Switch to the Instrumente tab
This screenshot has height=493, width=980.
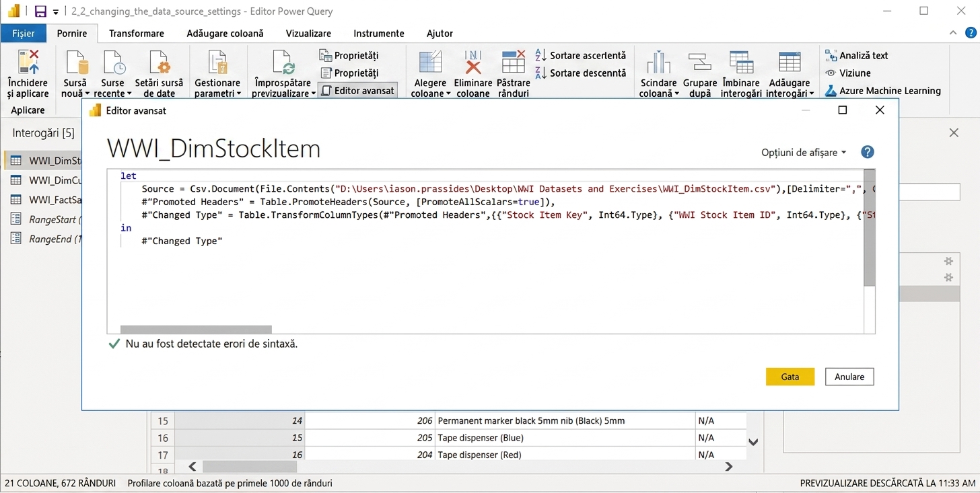[x=379, y=34]
